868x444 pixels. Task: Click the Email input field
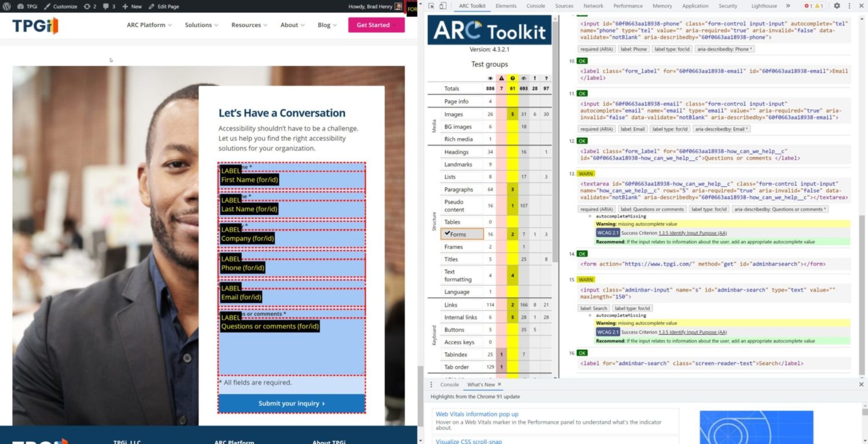(x=292, y=298)
